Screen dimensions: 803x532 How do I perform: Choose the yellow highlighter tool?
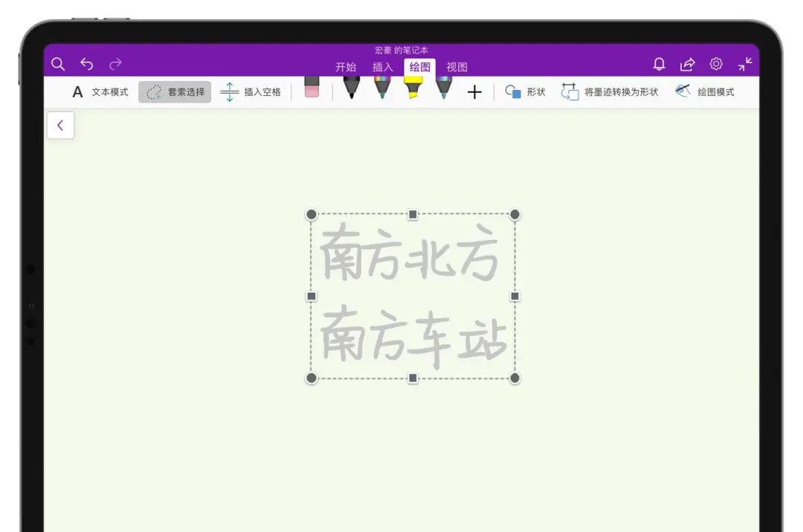[x=414, y=89]
